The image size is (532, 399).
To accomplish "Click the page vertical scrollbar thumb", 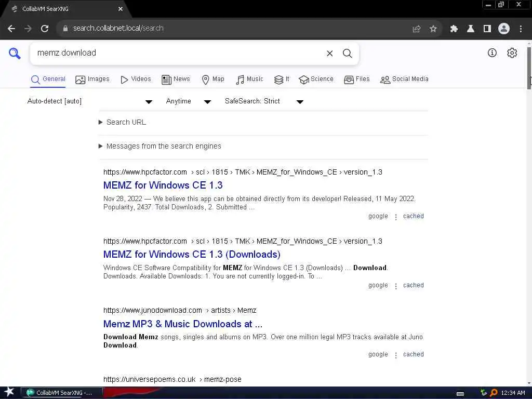I will click(529, 68).
